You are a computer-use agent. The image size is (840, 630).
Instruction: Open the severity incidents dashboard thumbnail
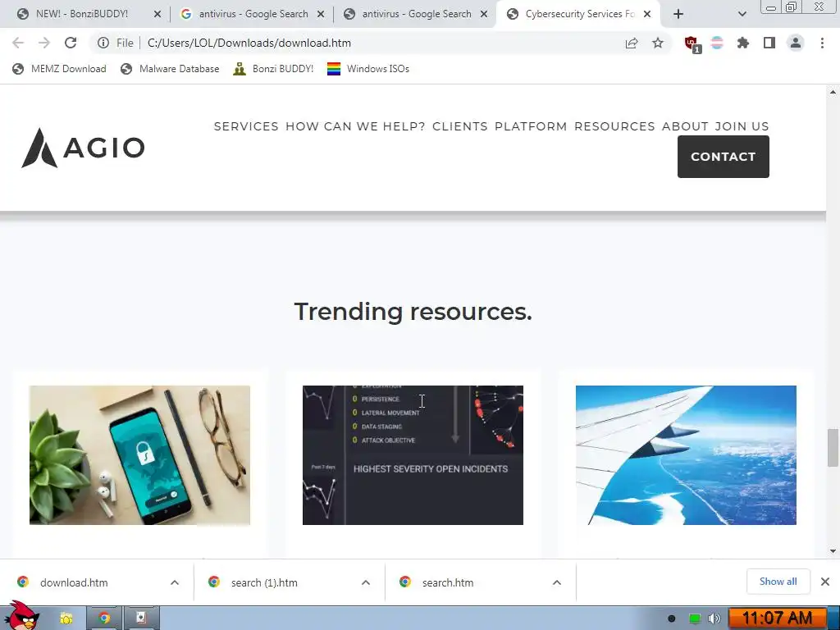[x=413, y=455]
